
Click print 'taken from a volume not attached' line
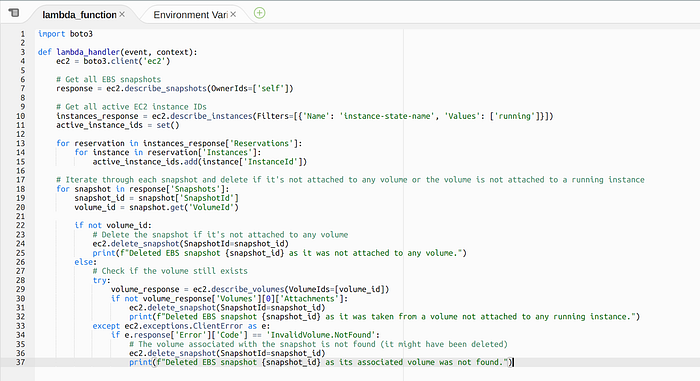click(x=384, y=317)
